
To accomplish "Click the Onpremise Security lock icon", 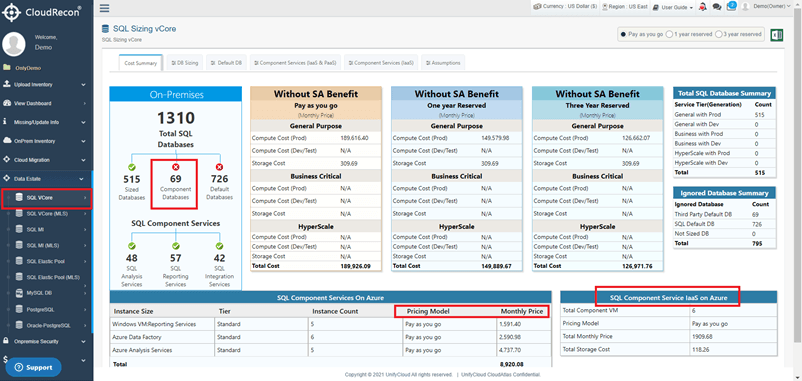I will (x=6, y=341).
